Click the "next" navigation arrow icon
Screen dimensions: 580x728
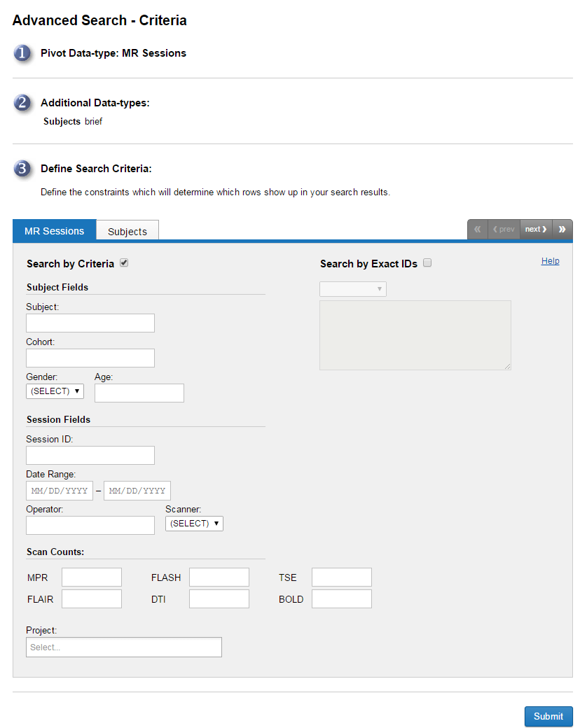pos(534,229)
